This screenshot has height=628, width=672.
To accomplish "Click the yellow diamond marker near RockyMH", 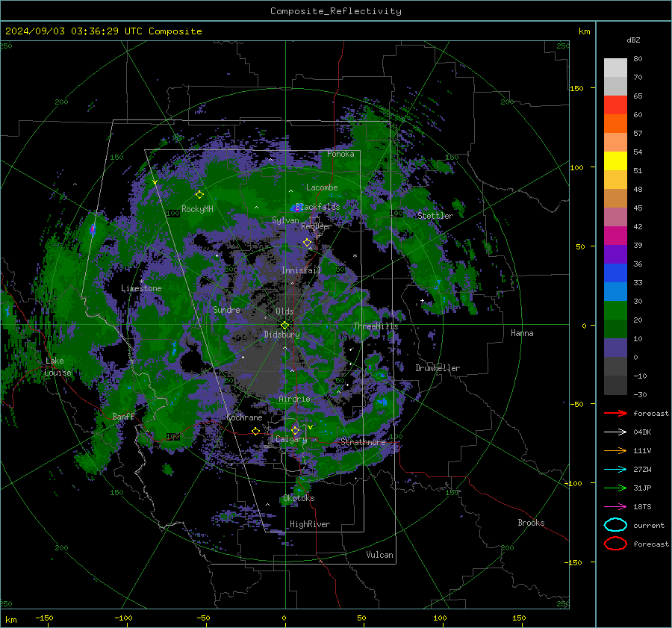I will click(x=199, y=195).
